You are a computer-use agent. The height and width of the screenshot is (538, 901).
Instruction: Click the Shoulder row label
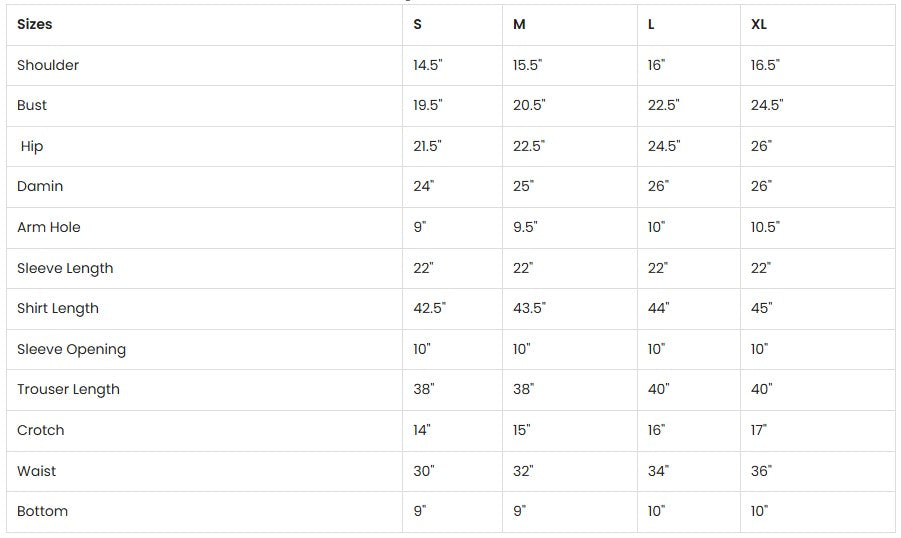[48, 65]
